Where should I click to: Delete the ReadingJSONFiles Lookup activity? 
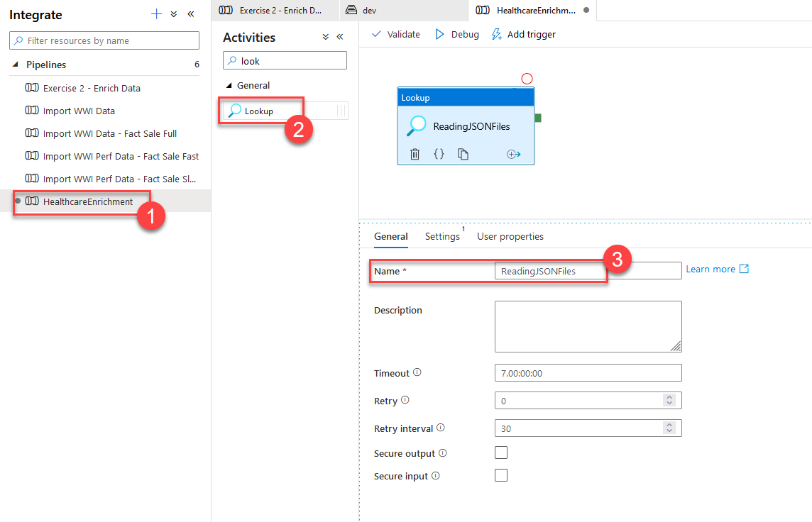415,154
